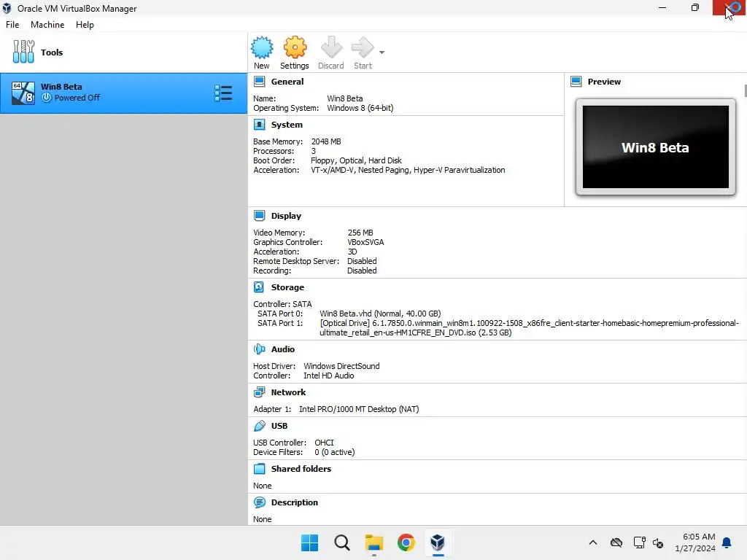The height and width of the screenshot is (560, 747).
Task: Open Settings gear icon in toolbar
Action: (295, 47)
